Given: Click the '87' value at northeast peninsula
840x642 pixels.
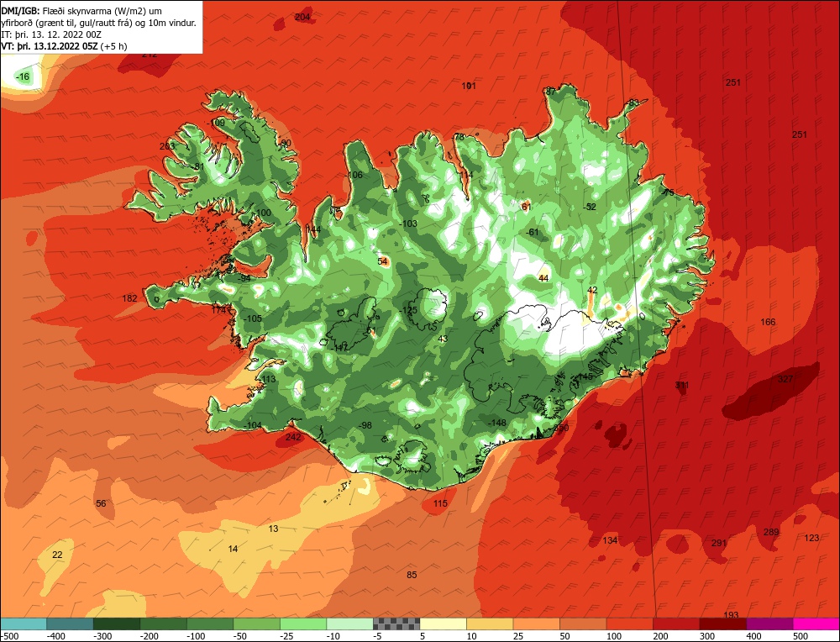Looking at the screenshot, I should (551, 92).
